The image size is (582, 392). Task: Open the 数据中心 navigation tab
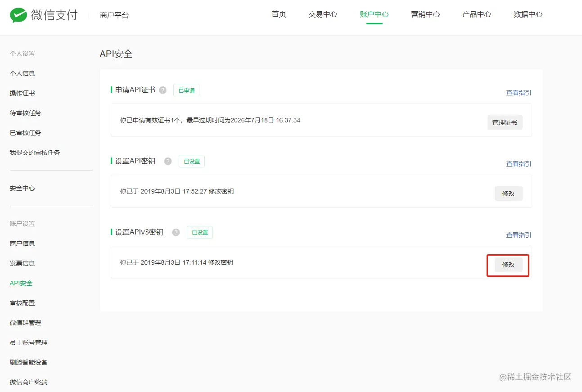pos(528,14)
